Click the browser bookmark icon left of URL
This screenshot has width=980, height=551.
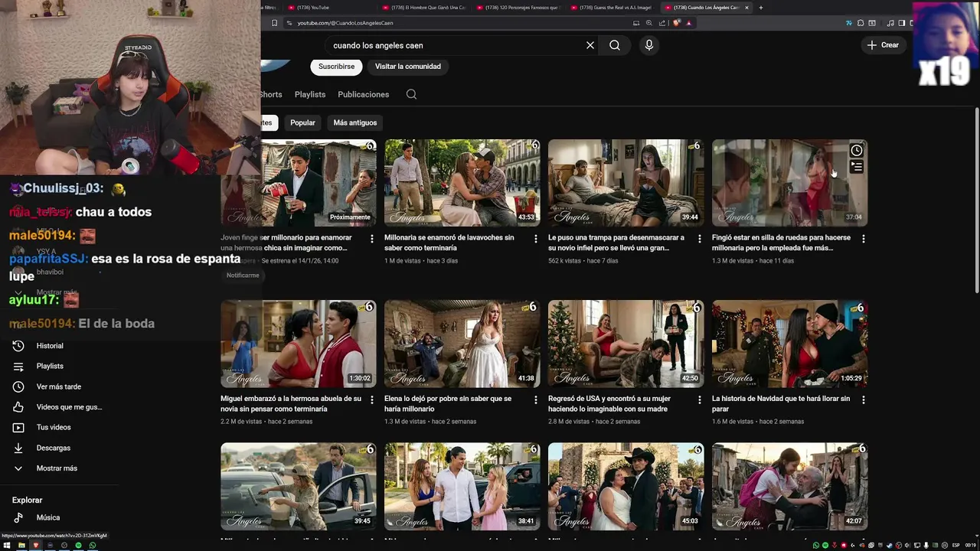274,23
